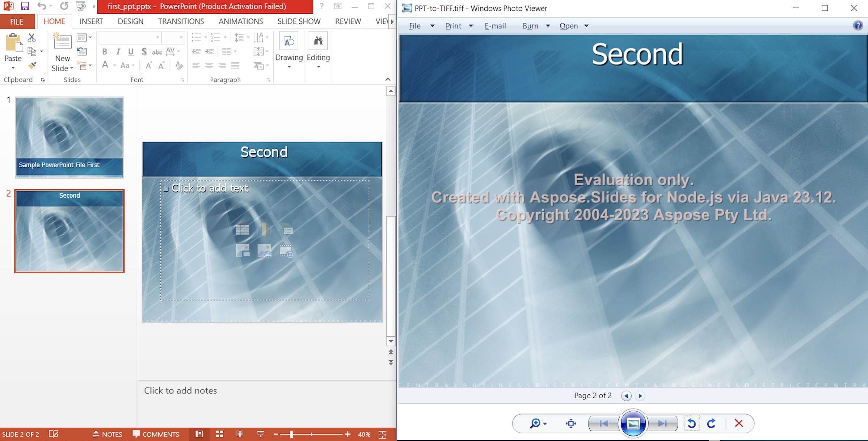Click Fit to window icon in Photo Viewer
The height and width of the screenshot is (441, 868).
571,423
